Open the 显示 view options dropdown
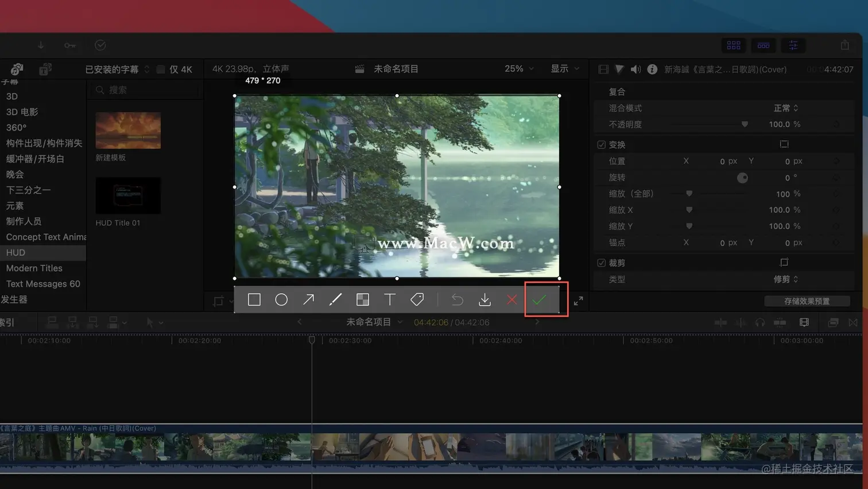The image size is (868, 489). tap(565, 69)
